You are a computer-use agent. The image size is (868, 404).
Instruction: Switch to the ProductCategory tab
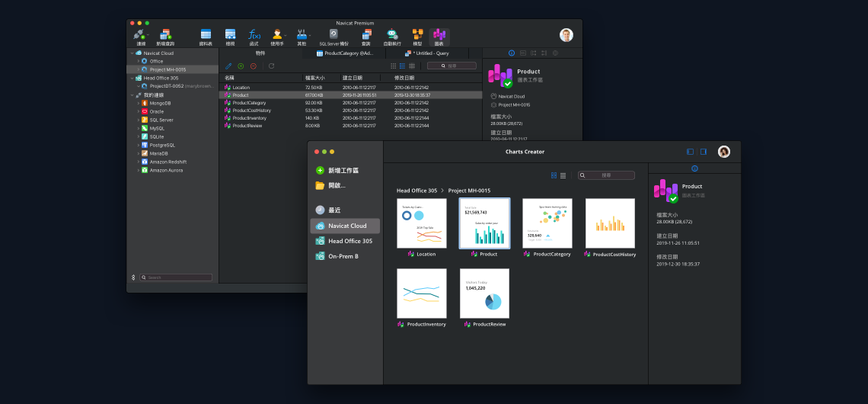[346, 53]
